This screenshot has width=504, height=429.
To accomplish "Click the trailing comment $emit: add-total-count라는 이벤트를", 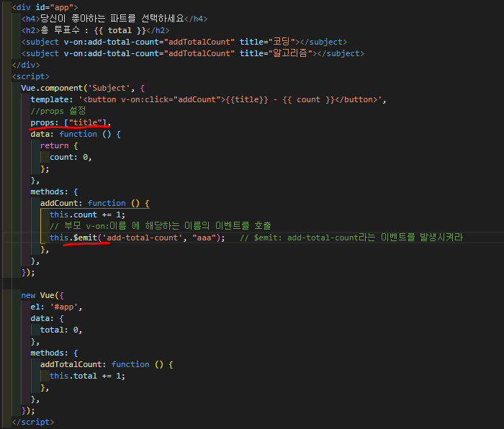I will [x=351, y=238].
